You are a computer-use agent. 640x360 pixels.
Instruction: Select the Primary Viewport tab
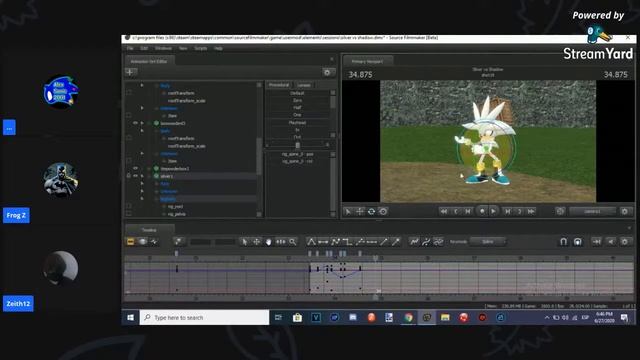tap(367, 61)
